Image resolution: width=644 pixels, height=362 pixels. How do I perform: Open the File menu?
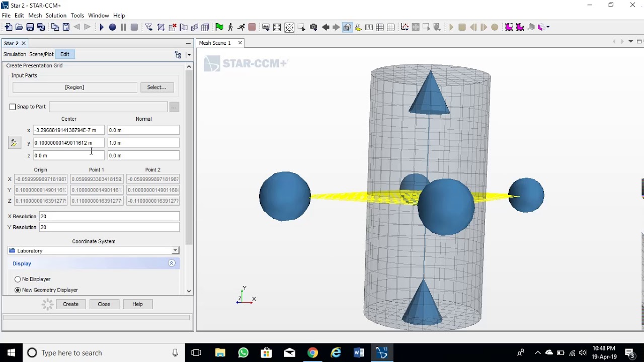(x=6, y=16)
